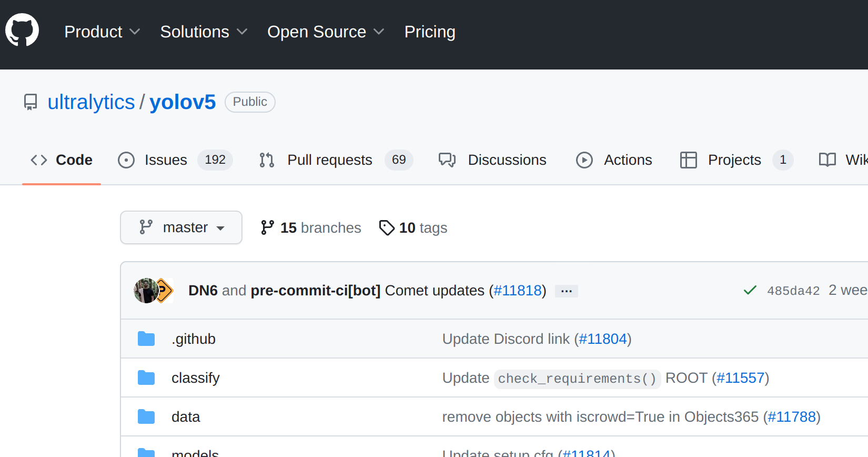Screen dimensions: 868x457
Task: Click the 2 weeks ago commit timestamp
Action: pyautogui.click(x=848, y=290)
